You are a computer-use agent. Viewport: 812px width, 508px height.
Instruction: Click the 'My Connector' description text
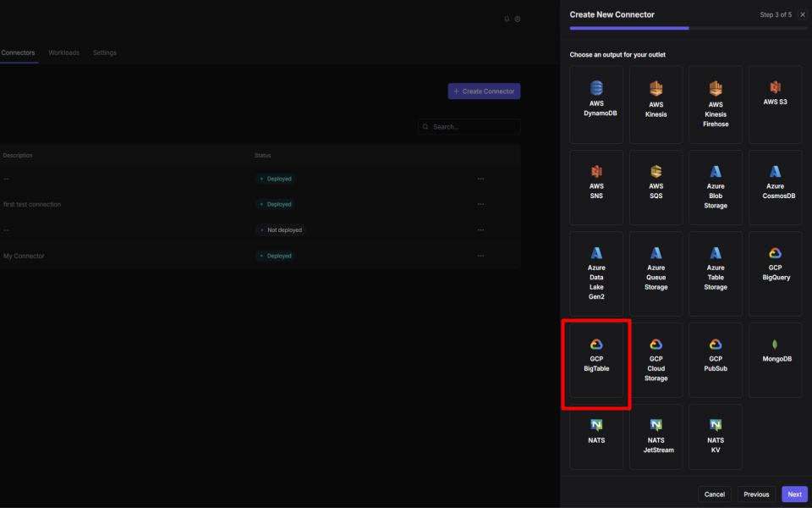pos(24,256)
